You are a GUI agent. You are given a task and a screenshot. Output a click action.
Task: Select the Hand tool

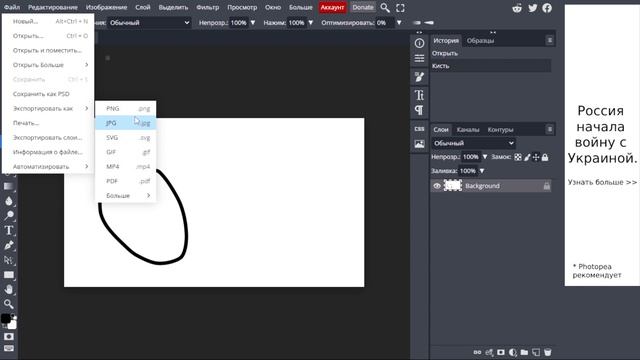click(9, 289)
